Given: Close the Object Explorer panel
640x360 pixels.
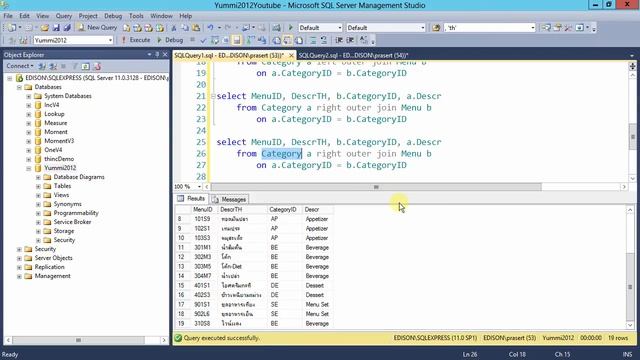Looking at the screenshot, I should tap(165, 54).
